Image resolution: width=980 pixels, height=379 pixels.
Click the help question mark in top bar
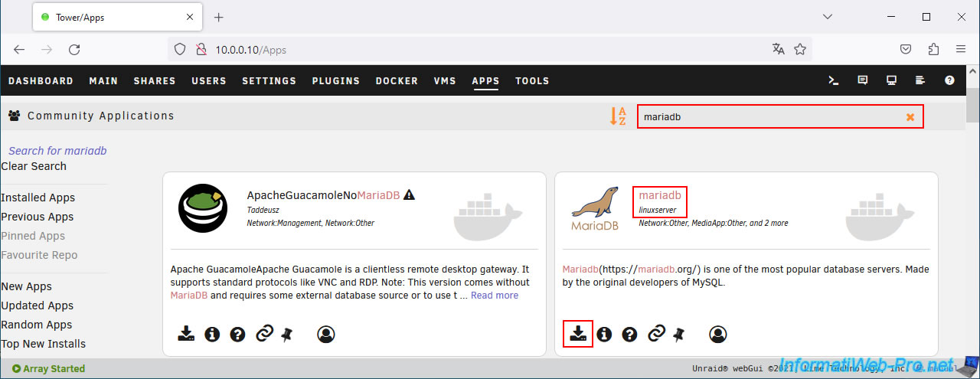point(949,80)
